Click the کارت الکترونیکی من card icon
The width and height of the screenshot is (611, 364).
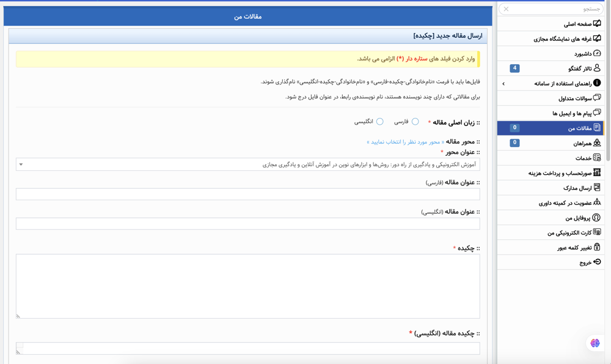point(596,233)
